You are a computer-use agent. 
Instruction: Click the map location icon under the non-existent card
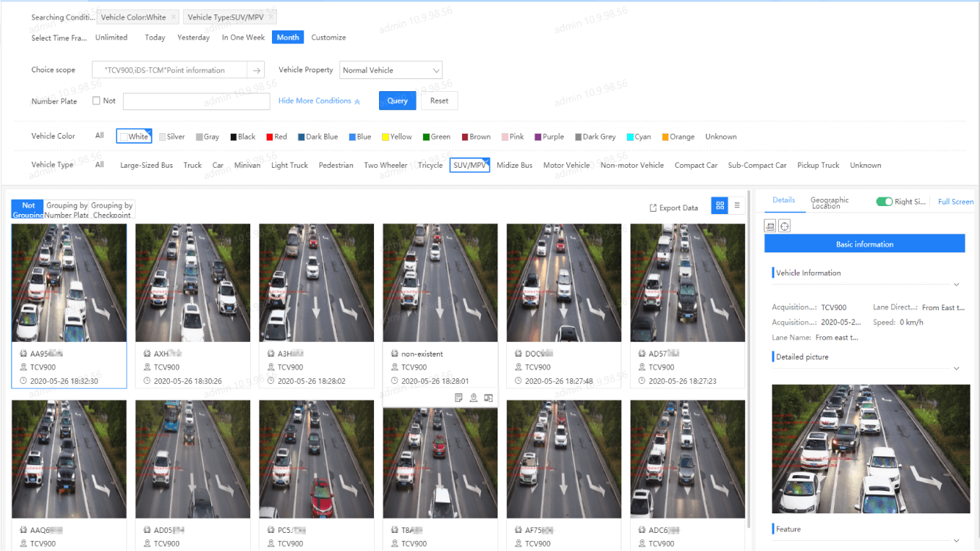pyautogui.click(x=474, y=398)
